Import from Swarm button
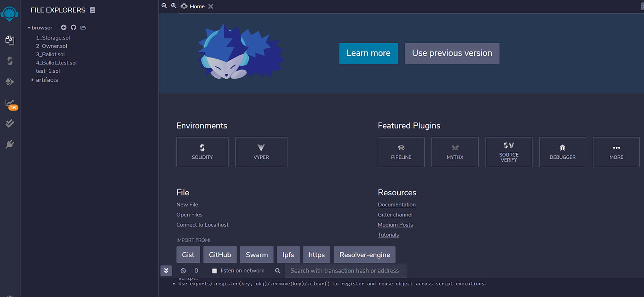The image size is (644, 297). point(257,255)
